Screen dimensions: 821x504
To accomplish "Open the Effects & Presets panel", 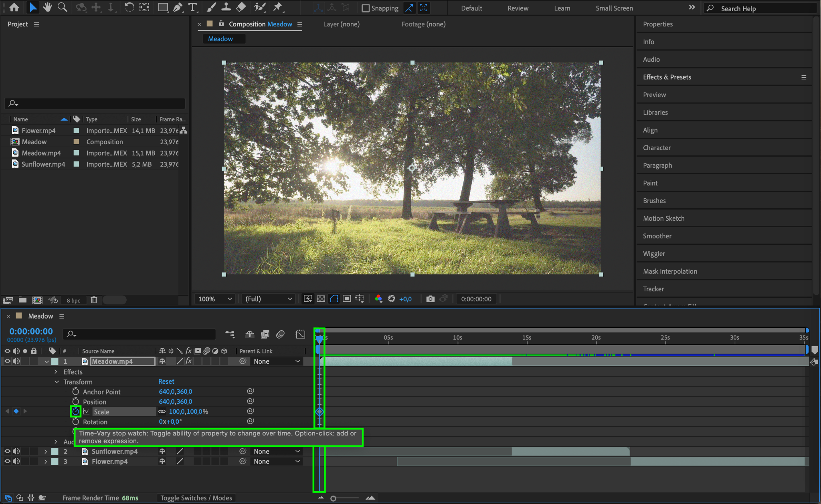I will click(x=667, y=77).
